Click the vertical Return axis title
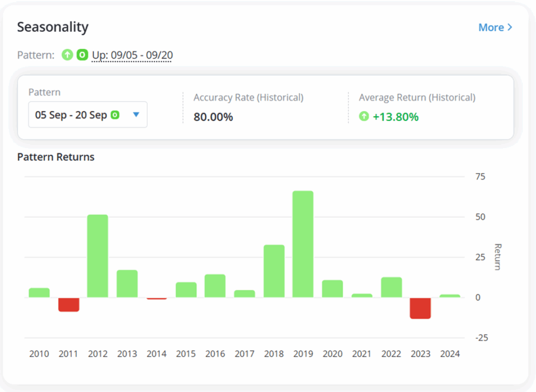 coord(498,256)
